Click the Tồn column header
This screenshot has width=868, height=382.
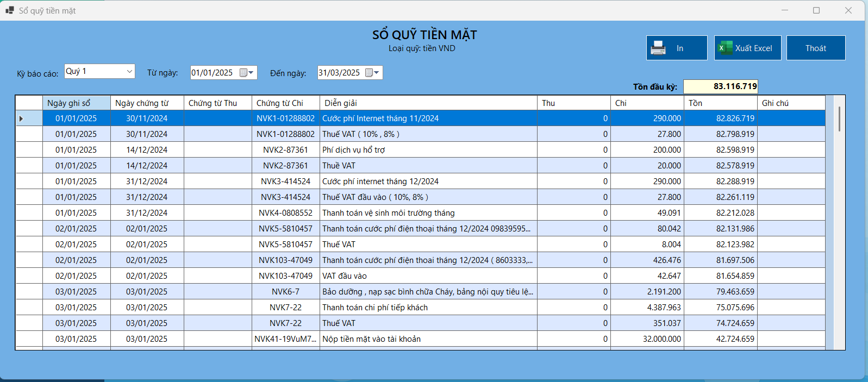(720, 103)
